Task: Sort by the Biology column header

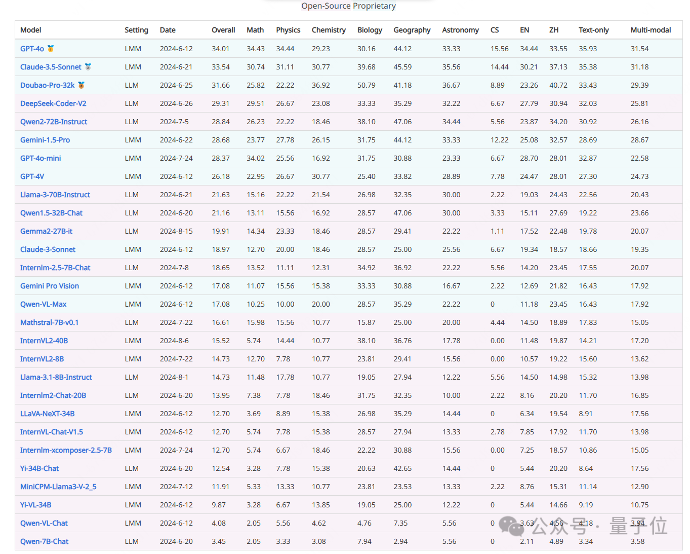Action: click(370, 30)
